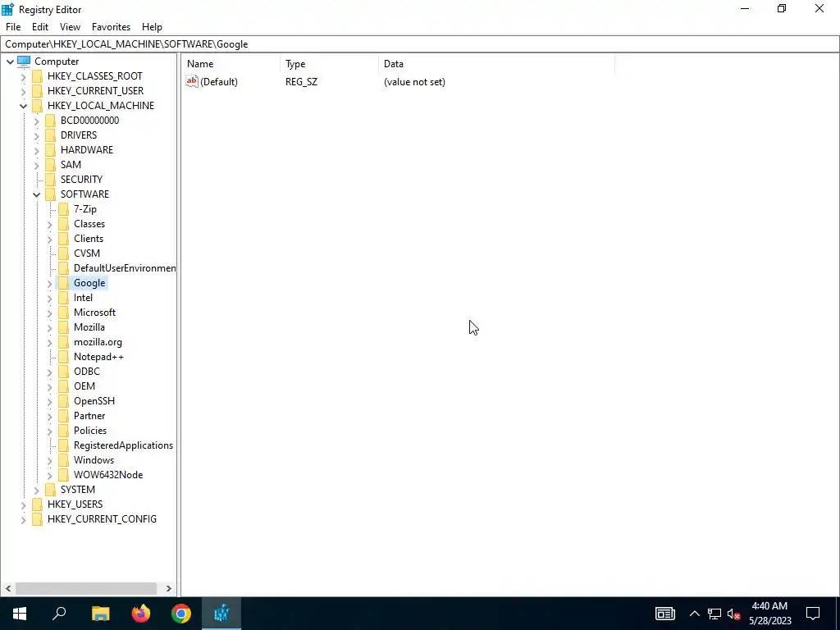Viewport: 840px width, 630px height.
Task: Click the (Default) string value icon
Action: [192, 81]
